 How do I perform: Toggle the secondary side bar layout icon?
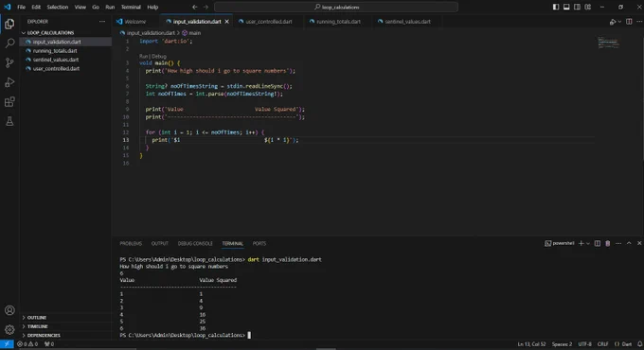pos(577,7)
